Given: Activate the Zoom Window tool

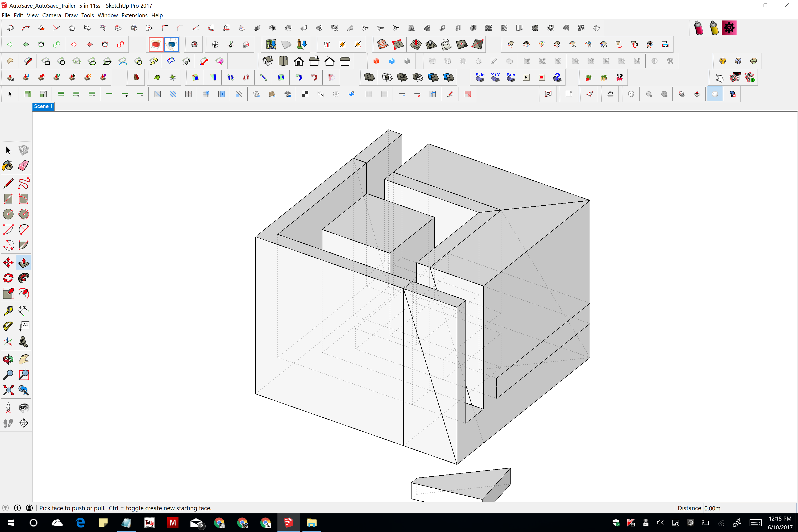Looking at the screenshot, I should click(23, 375).
